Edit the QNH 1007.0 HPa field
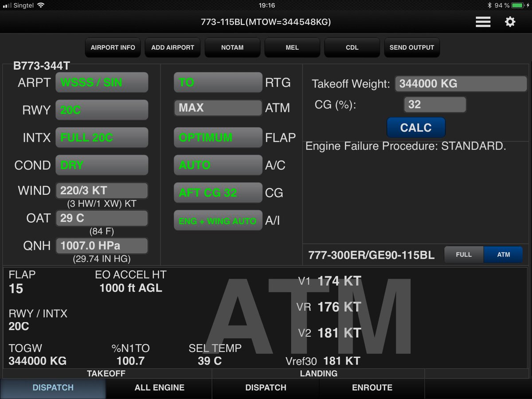Viewport: 532px width, 399px height. (102, 246)
